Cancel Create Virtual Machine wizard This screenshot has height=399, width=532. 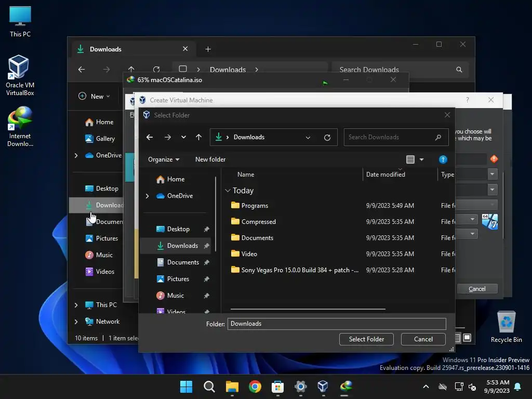point(477,289)
